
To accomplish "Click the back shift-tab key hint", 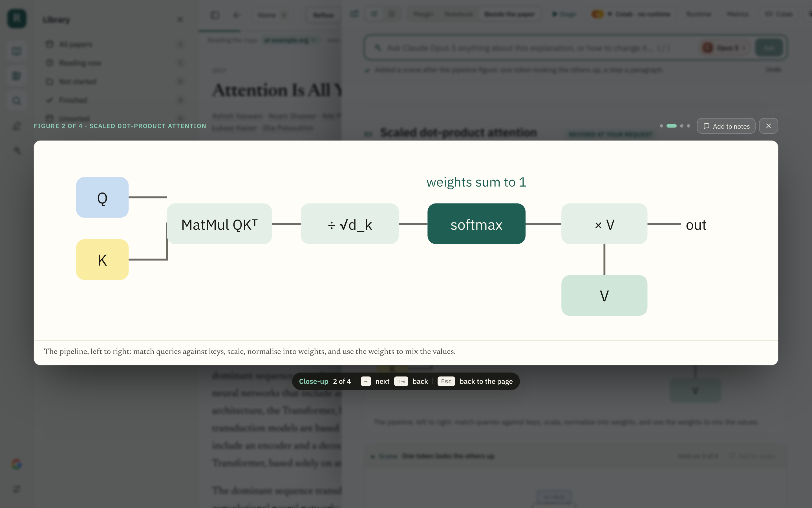I will point(401,381).
